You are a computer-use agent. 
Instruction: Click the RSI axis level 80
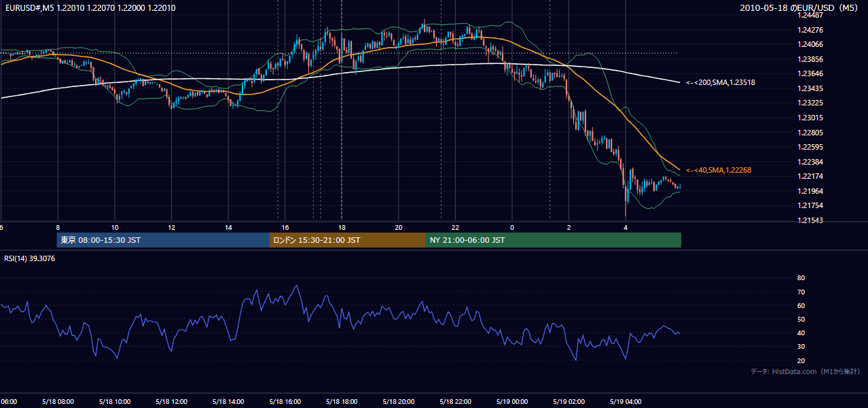click(801, 278)
